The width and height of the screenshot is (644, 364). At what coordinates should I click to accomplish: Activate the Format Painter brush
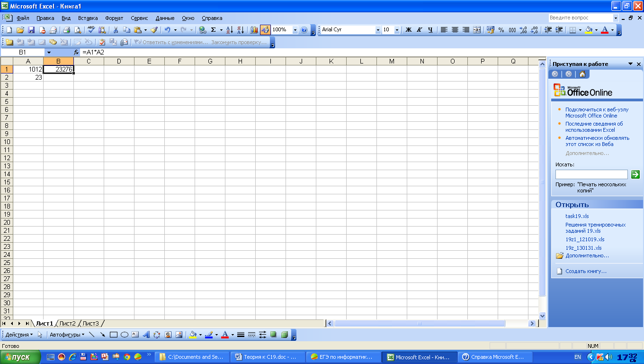click(x=154, y=30)
